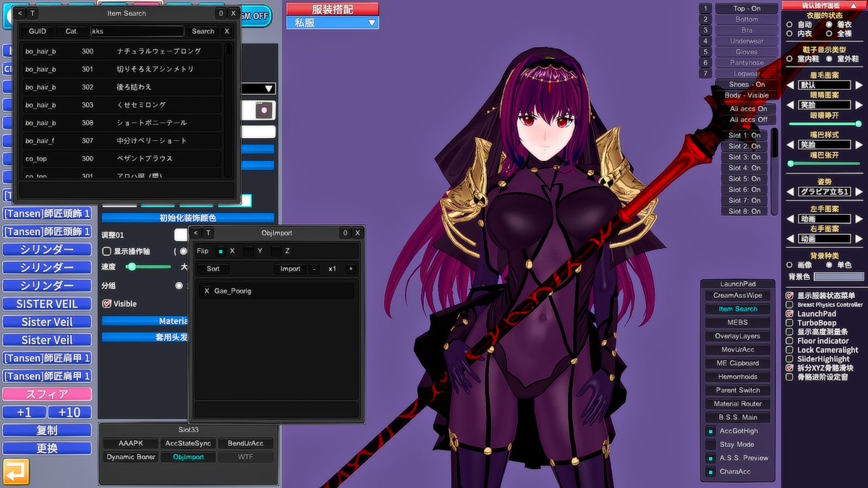Click the next eyebrow pattern arrow
The image size is (868, 488).
pos(859,85)
